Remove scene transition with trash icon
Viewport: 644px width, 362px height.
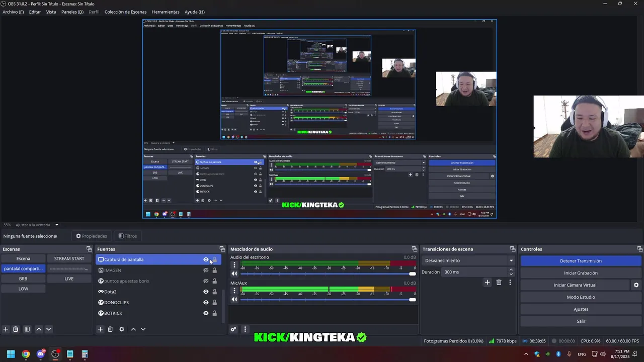click(x=499, y=283)
